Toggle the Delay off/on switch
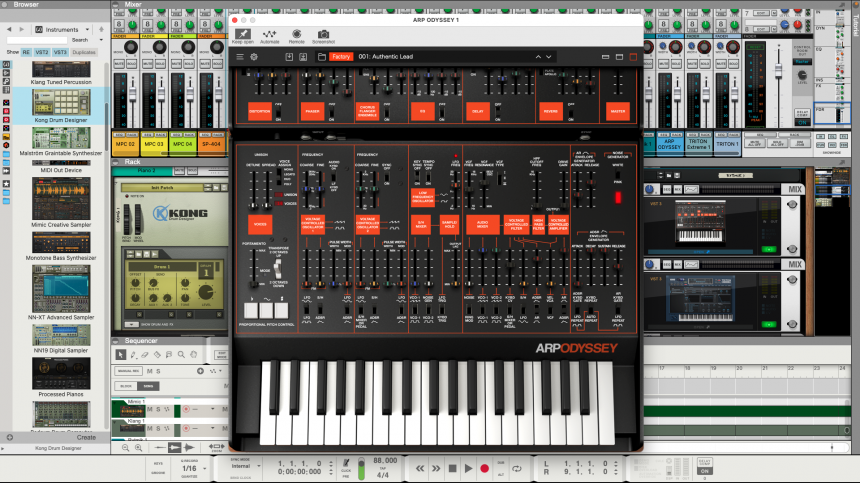 pos(497,113)
